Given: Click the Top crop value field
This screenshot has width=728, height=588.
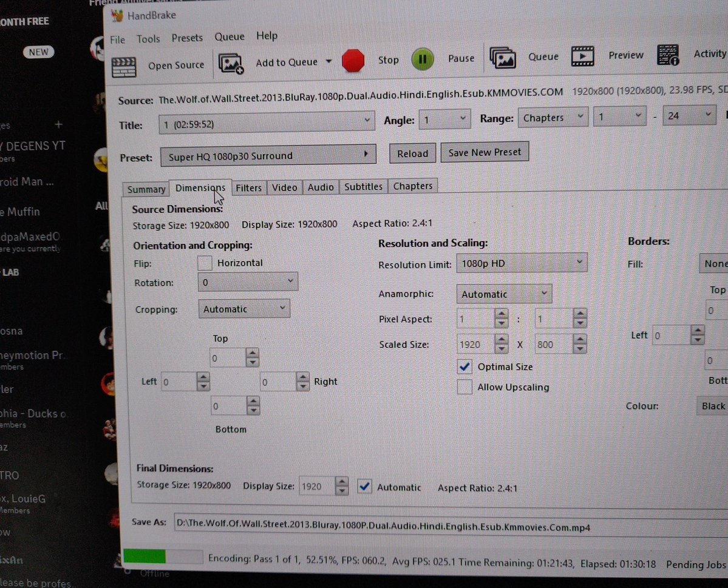Looking at the screenshot, I should [x=228, y=358].
